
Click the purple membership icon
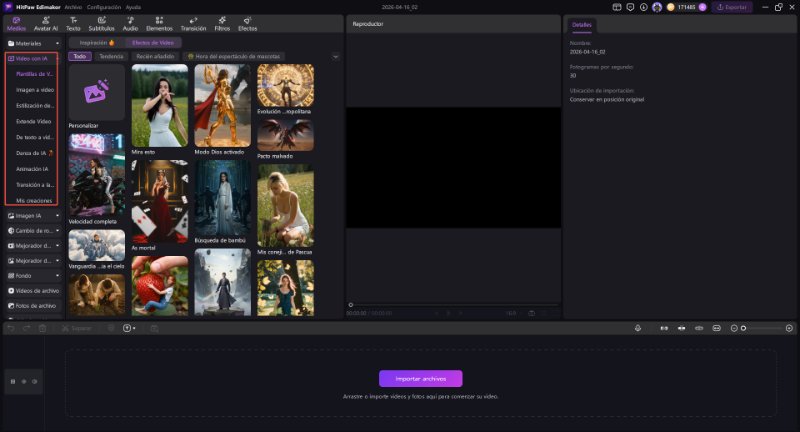703,7
